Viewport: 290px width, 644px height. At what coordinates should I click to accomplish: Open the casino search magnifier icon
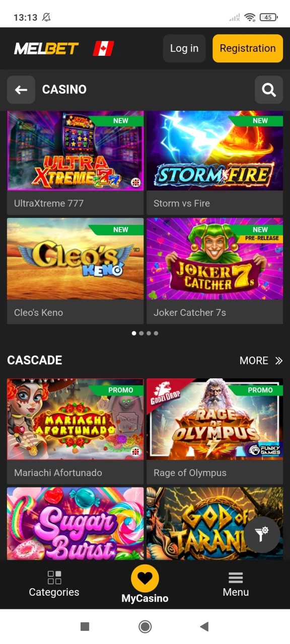tap(269, 90)
